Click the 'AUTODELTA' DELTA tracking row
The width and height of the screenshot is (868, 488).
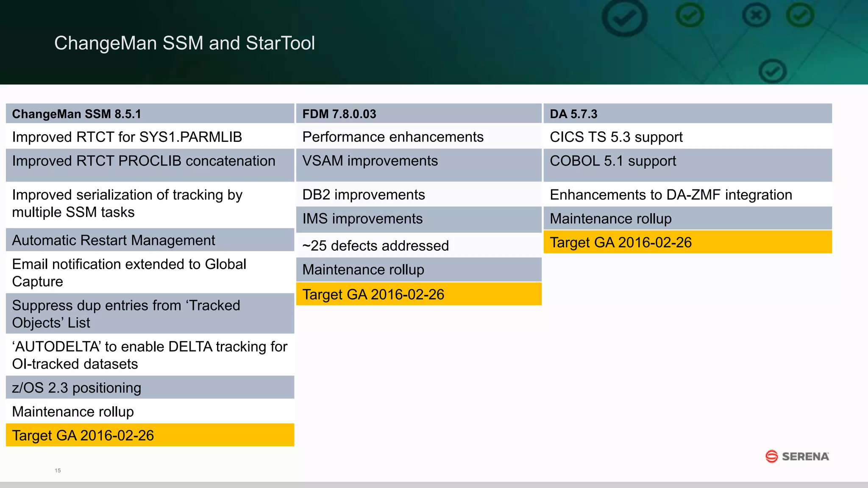coord(150,355)
